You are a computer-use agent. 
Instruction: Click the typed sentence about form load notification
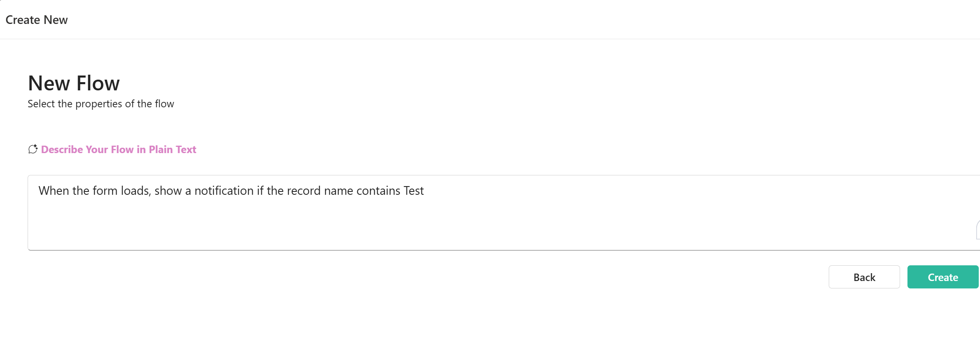click(x=231, y=191)
